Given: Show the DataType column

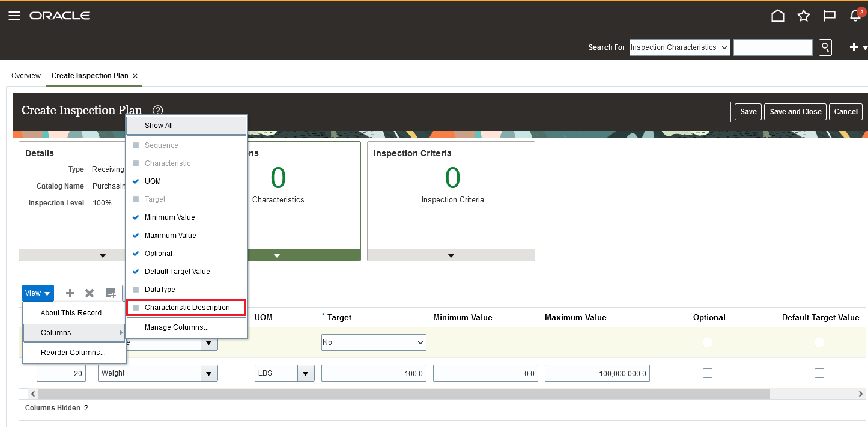Looking at the screenshot, I should (x=186, y=290).
